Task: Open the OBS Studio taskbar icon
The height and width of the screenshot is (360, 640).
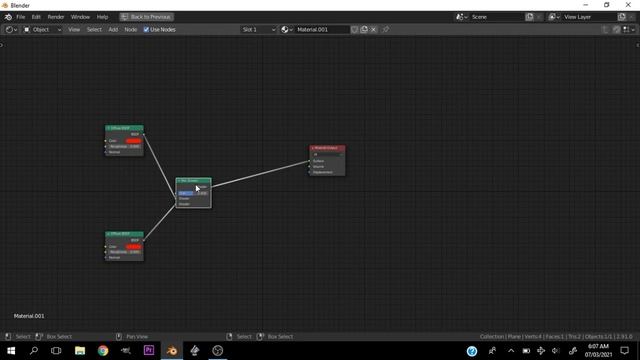Action: click(218, 351)
